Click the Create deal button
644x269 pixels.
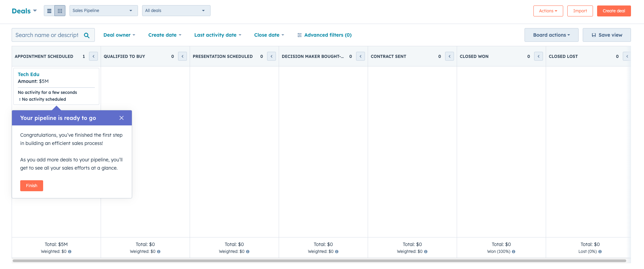(614, 11)
